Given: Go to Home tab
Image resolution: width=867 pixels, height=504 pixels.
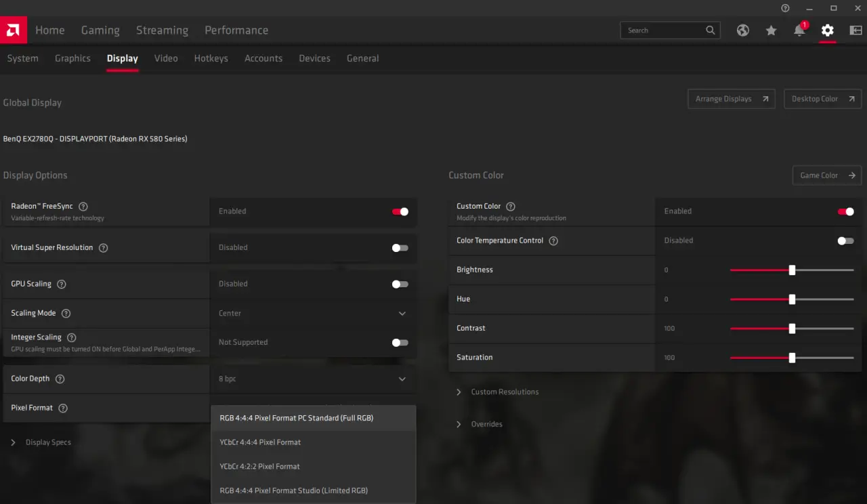Looking at the screenshot, I should [50, 30].
